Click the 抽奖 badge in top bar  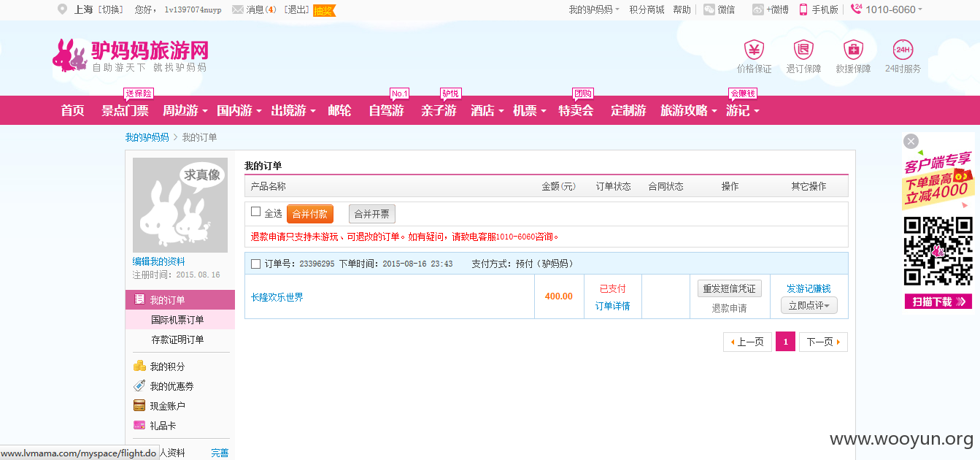coord(324,10)
